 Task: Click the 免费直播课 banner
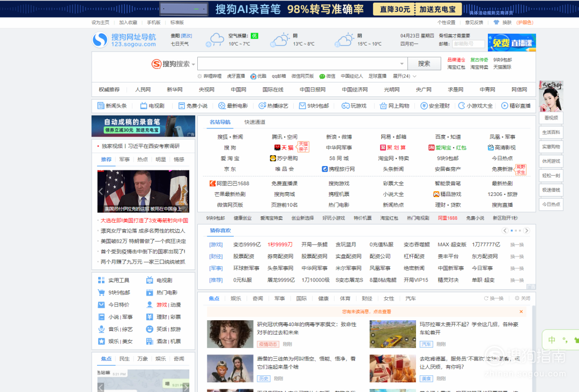[x=512, y=42]
